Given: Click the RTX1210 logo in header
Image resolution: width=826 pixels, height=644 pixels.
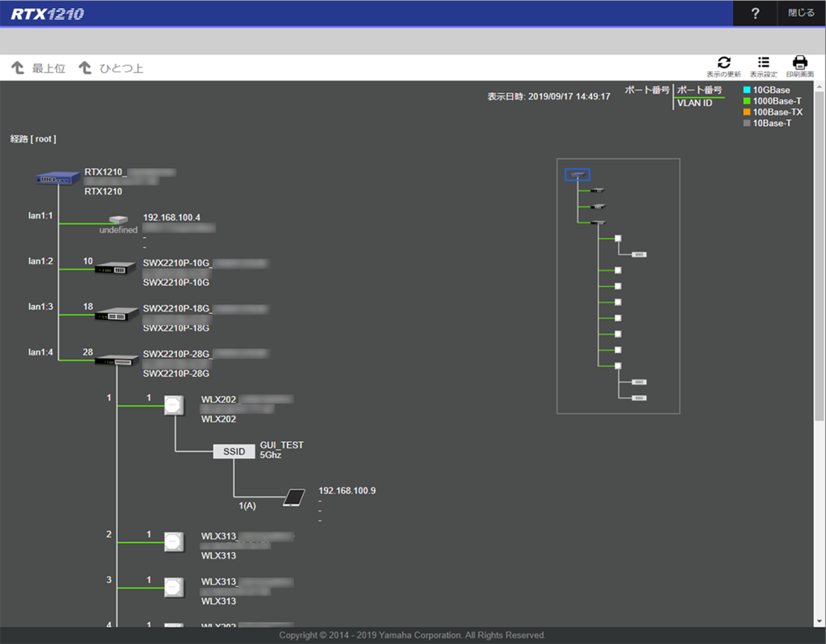Looking at the screenshot, I should click(x=48, y=13).
